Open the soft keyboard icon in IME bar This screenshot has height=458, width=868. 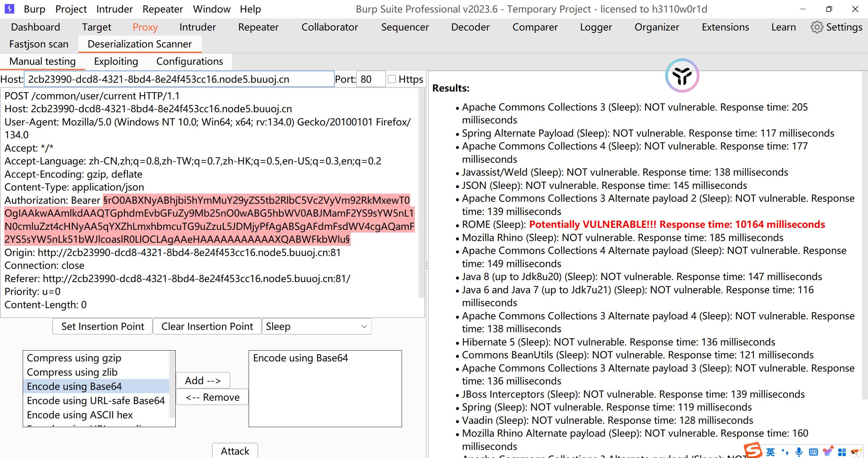813,452
